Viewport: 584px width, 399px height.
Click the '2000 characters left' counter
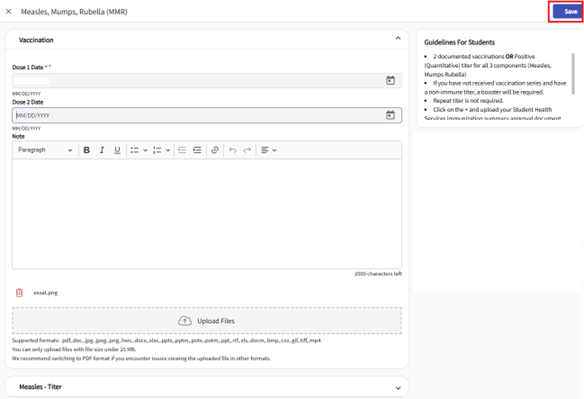[x=378, y=273]
